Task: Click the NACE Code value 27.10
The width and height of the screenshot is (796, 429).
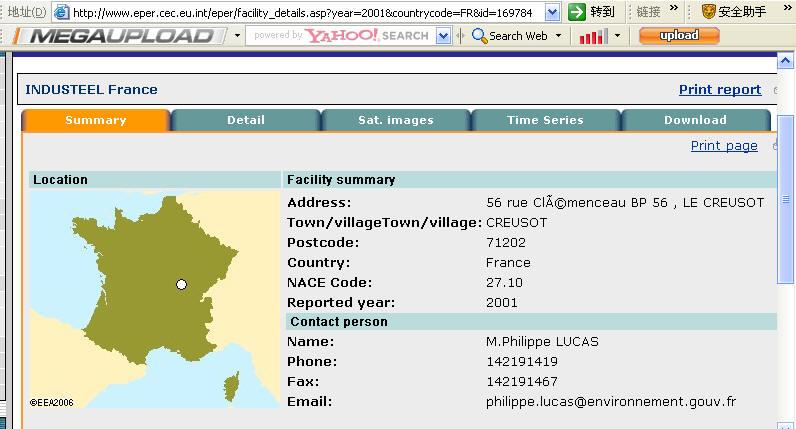Action: 504,283
